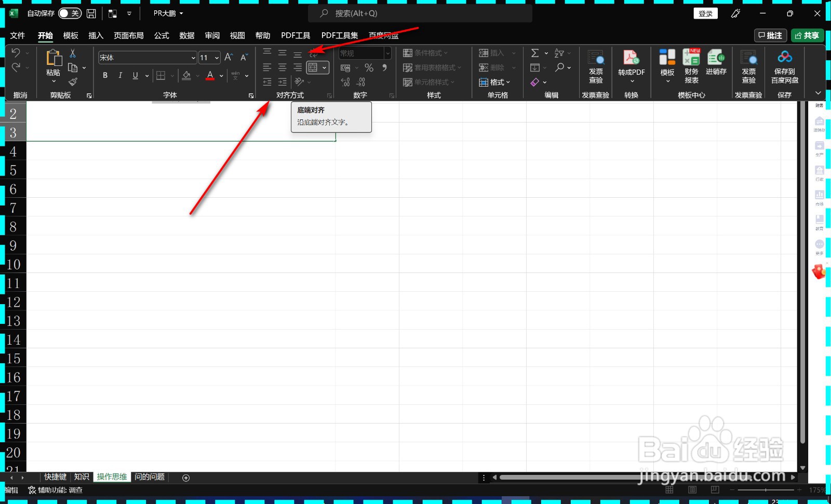This screenshot has height=504, width=831.
Task: Toggle Underline formatting
Action: pyautogui.click(x=135, y=75)
